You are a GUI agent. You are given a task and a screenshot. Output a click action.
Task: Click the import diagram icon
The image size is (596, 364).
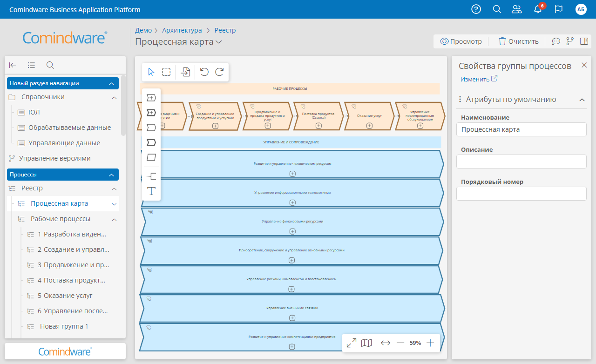[x=186, y=72]
